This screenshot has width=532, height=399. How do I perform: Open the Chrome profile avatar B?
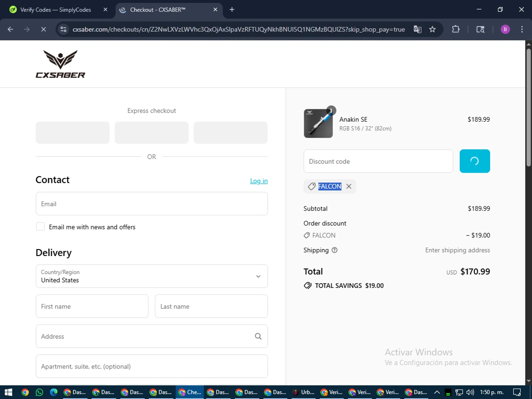(505, 29)
